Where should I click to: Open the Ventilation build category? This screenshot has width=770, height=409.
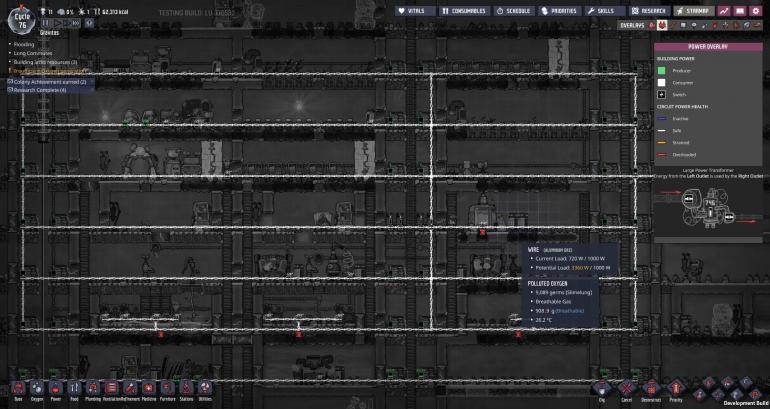click(111, 390)
